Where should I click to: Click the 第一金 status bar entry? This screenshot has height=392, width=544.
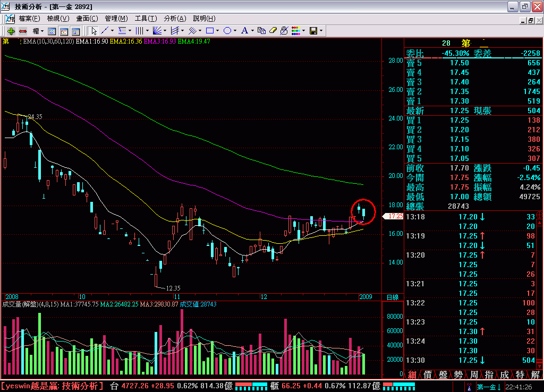(489, 387)
